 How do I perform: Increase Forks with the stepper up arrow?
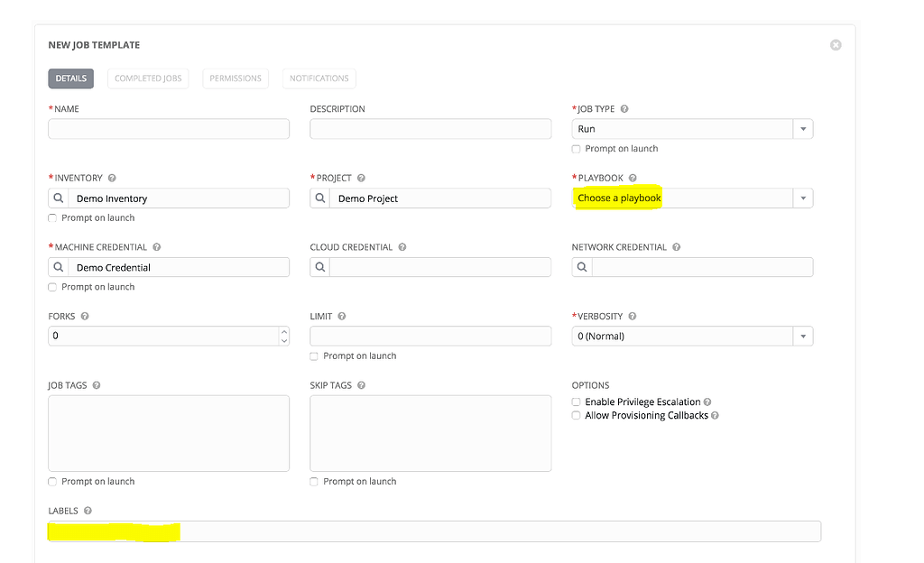(x=285, y=332)
